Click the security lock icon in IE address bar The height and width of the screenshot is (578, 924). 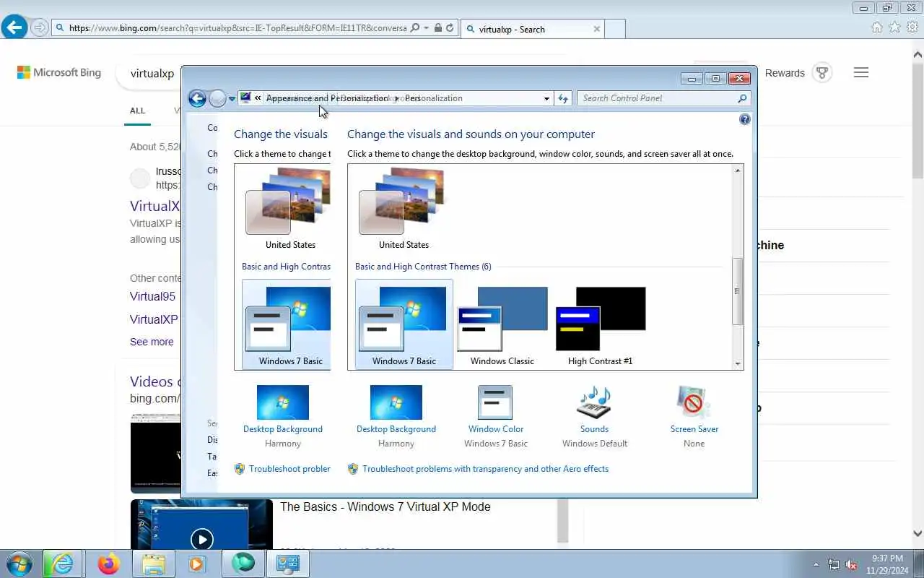438,28
